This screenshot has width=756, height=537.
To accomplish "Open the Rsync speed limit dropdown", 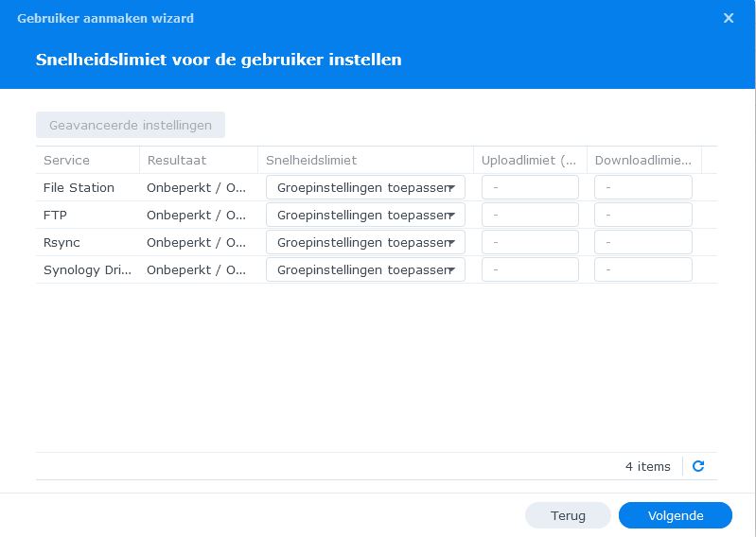I will click(365, 242).
